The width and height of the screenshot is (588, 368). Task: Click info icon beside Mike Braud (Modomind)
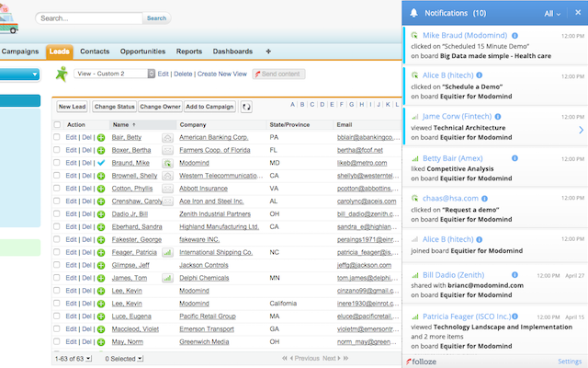pyautogui.click(x=514, y=36)
